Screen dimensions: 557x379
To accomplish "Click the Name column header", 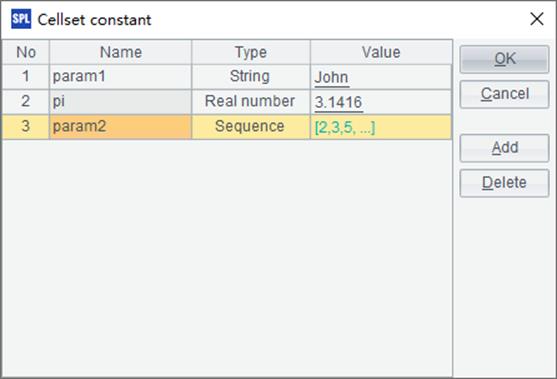I will coord(120,52).
